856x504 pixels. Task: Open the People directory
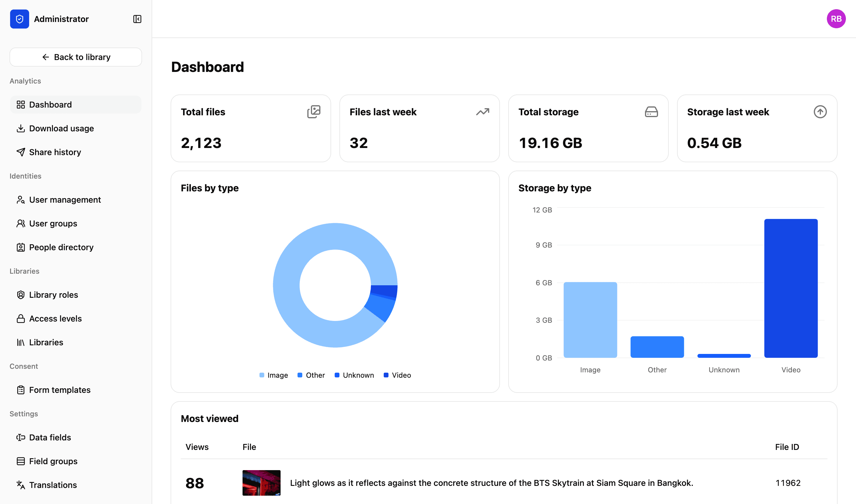[76, 247]
